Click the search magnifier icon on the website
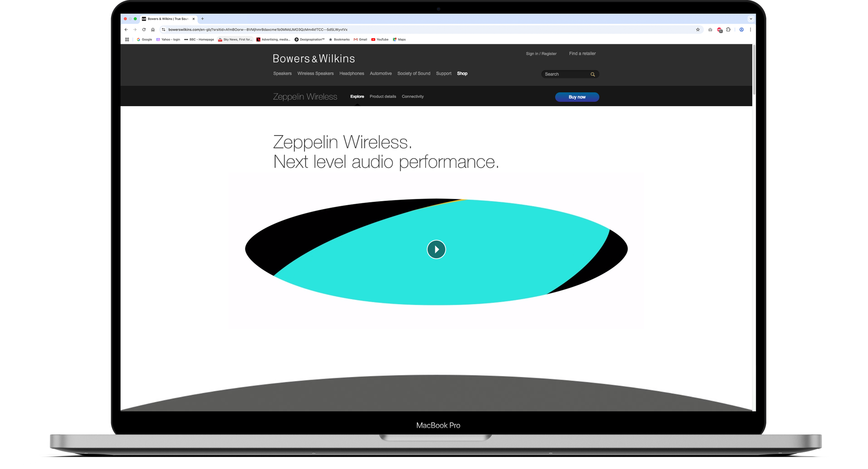The image size is (868, 469). pyautogui.click(x=593, y=74)
